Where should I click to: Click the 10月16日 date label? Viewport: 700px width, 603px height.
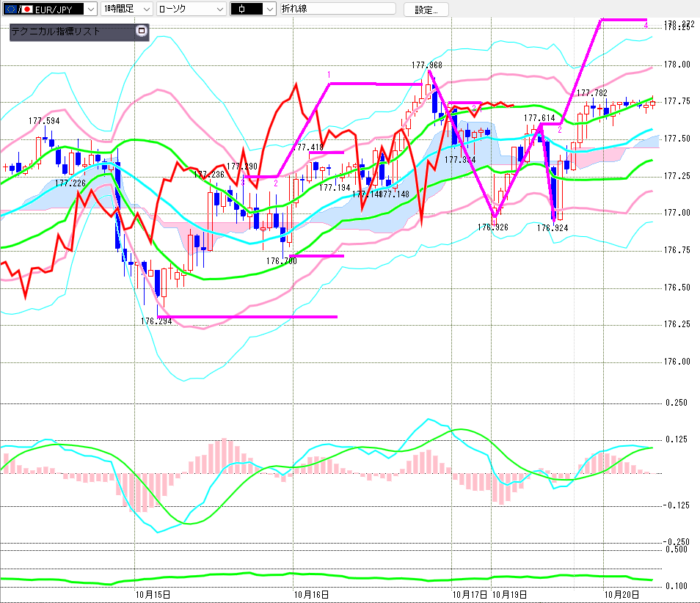coord(311,595)
